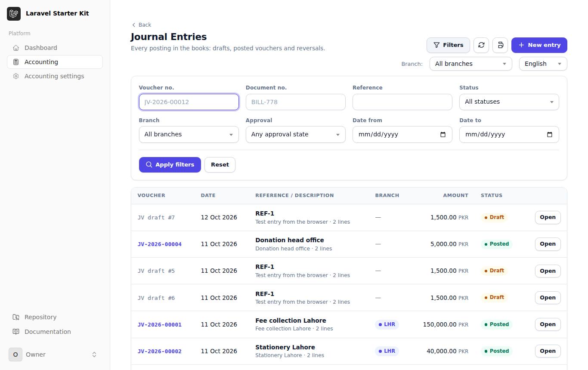Create a New entry
Image resolution: width=588 pixels, height=370 pixels.
(539, 45)
